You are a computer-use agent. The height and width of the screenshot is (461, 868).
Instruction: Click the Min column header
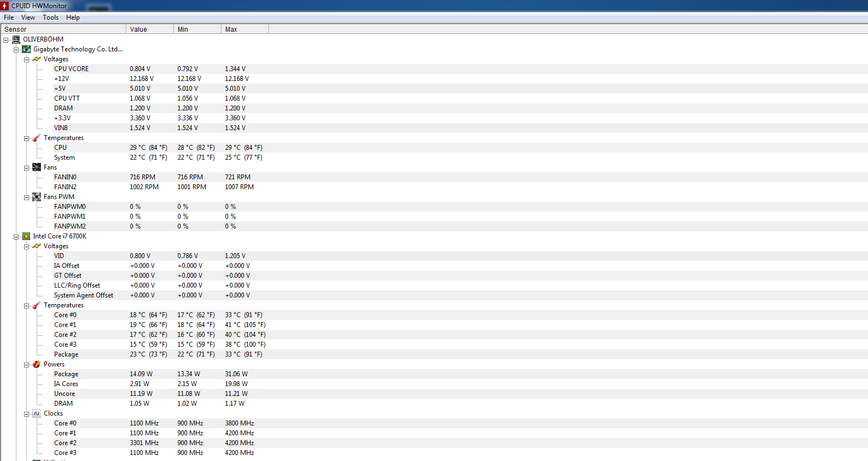pos(197,29)
